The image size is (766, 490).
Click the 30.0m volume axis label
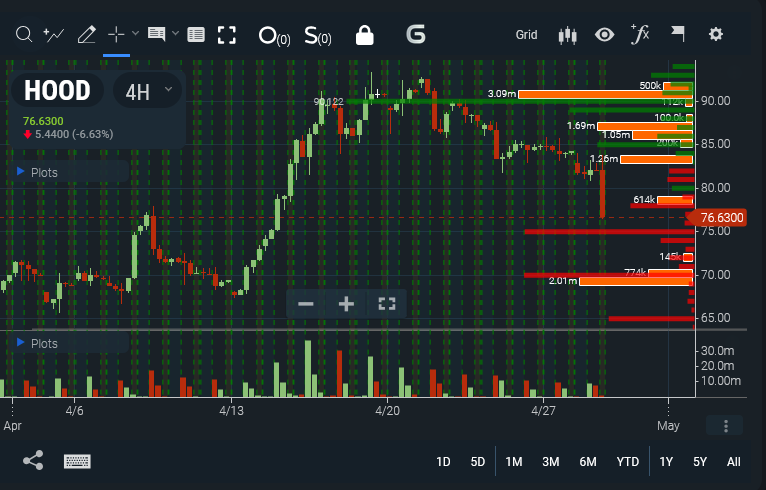point(718,351)
